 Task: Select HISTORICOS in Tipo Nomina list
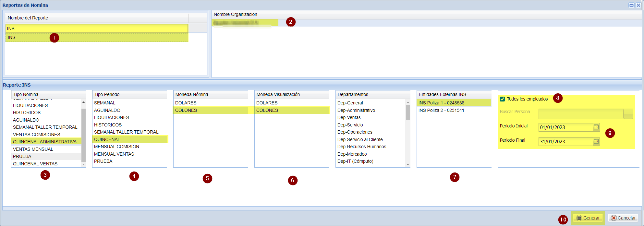(46, 113)
